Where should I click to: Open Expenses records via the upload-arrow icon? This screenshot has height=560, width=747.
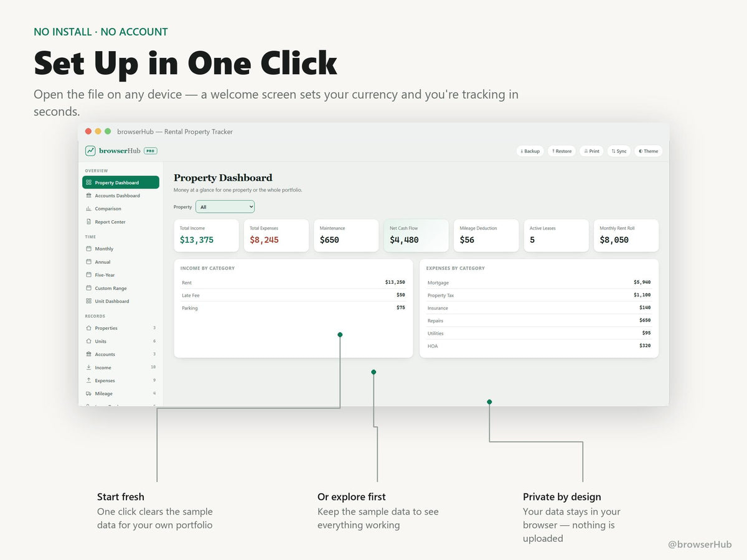[x=88, y=380]
